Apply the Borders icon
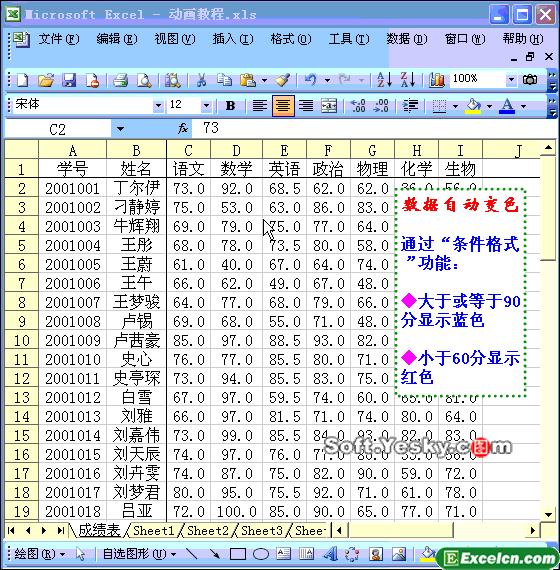Image resolution: width=560 pixels, height=570 pixels. tap(439, 106)
